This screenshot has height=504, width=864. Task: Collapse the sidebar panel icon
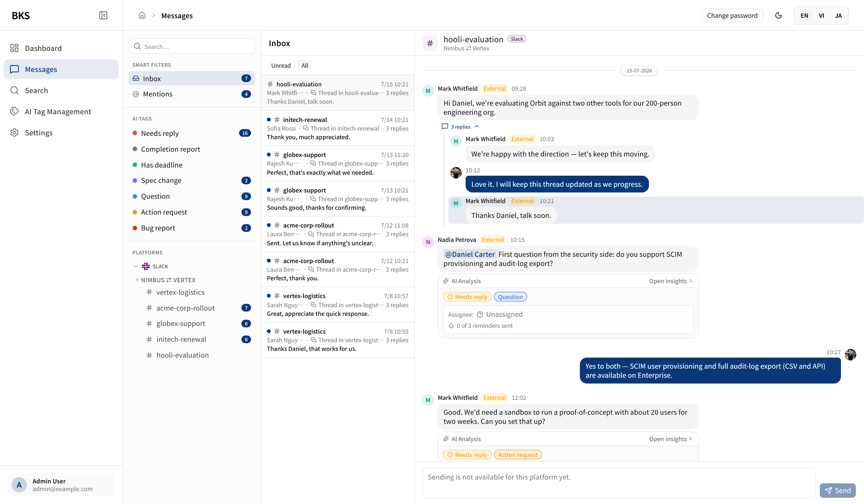point(103,15)
